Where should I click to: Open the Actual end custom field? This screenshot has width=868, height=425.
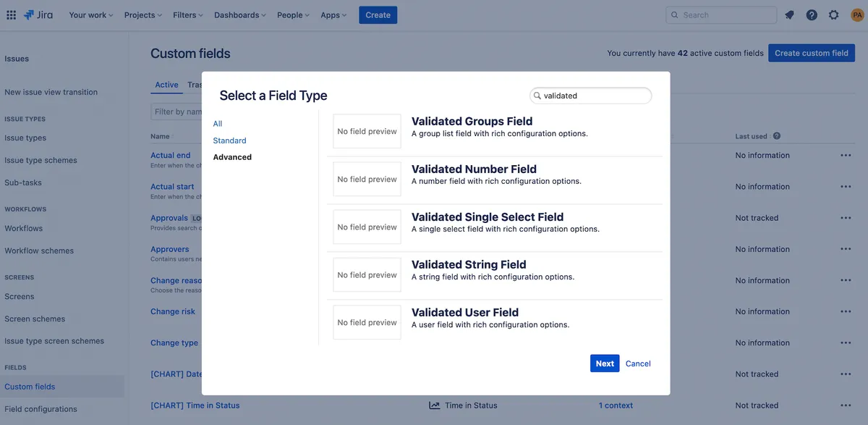[x=171, y=155]
